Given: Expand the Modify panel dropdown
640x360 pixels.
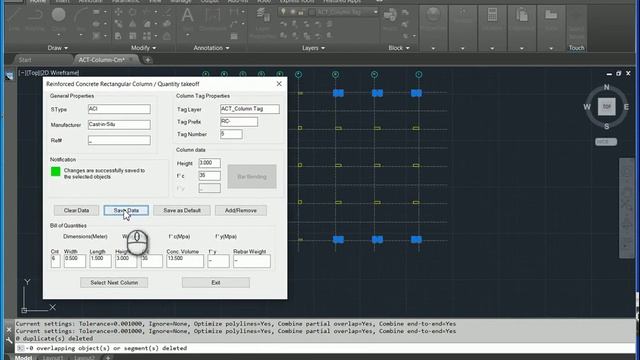Looking at the screenshot, I should click(143, 48).
